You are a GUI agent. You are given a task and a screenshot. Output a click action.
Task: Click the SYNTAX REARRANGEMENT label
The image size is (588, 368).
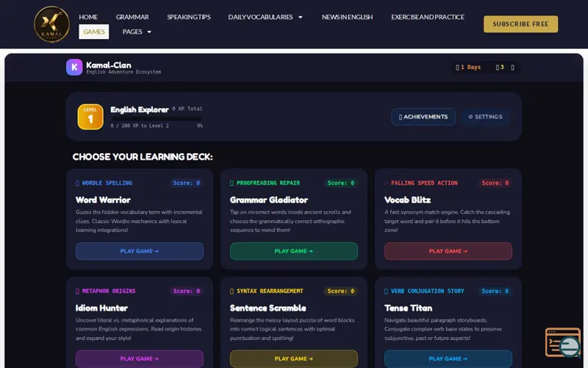[270, 291]
